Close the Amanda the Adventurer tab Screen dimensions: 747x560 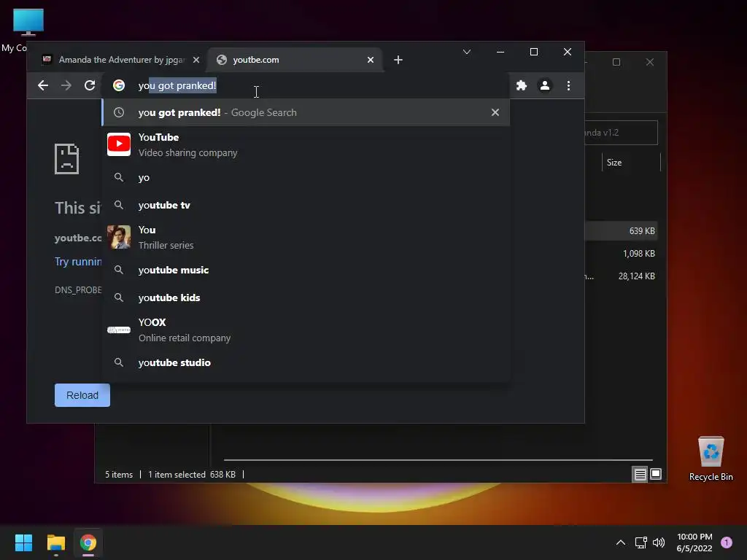click(196, 60)
